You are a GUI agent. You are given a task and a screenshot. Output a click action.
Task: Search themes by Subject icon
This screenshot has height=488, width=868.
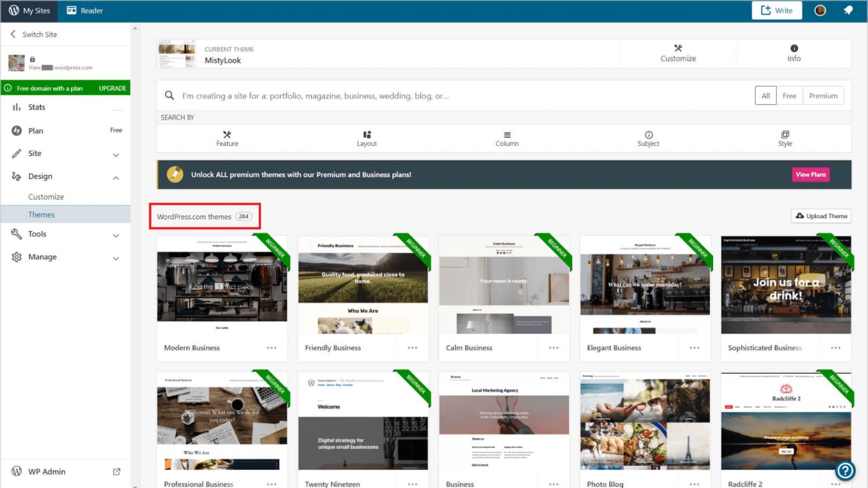648,135
